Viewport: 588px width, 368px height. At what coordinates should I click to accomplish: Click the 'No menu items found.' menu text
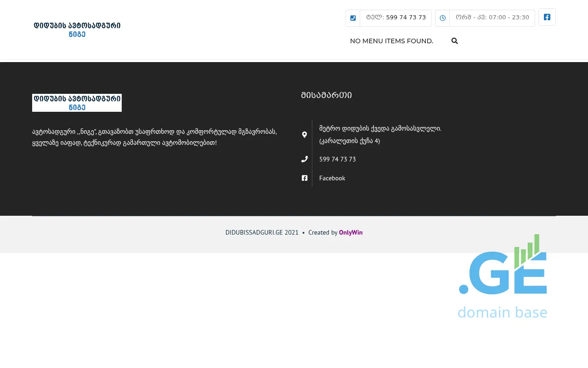coord(391,41)
